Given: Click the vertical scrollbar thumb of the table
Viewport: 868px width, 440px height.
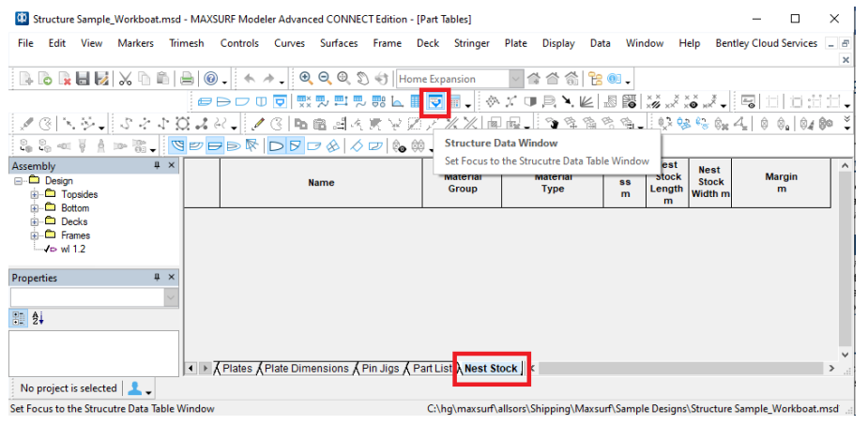Looking at the screenshot, I should (x=845, y=259).
